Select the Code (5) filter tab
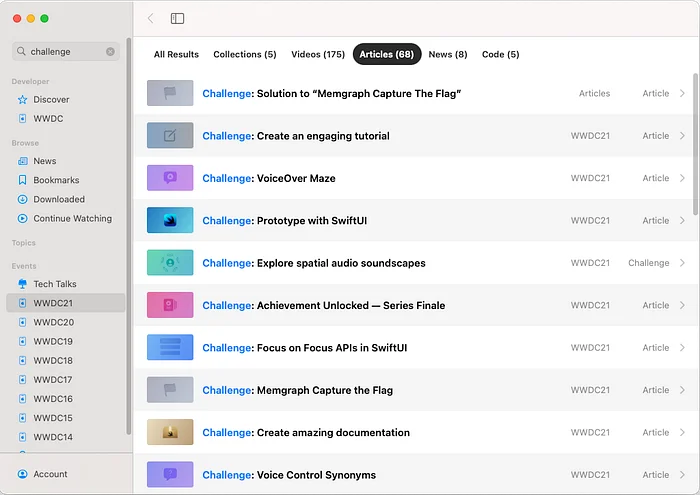 point(500,54)
